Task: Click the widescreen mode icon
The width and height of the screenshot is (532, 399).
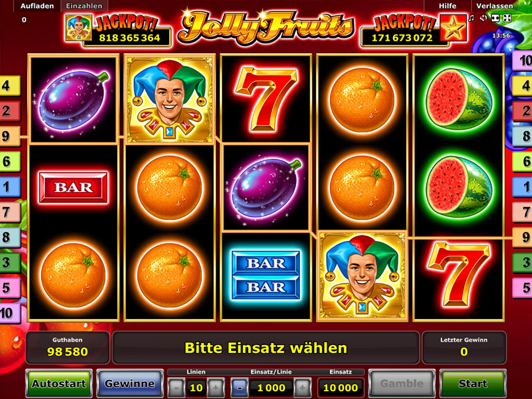Action: (495, 18)
